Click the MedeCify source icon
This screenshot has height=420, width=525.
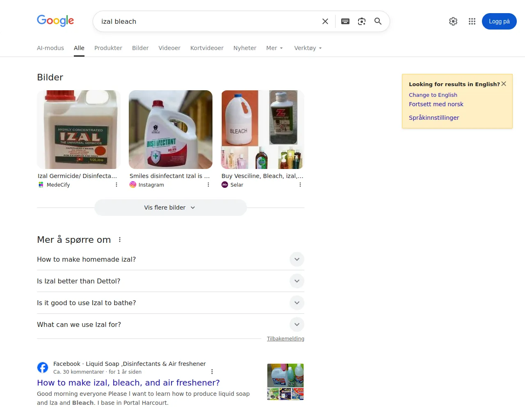click(x=41, y=185)
